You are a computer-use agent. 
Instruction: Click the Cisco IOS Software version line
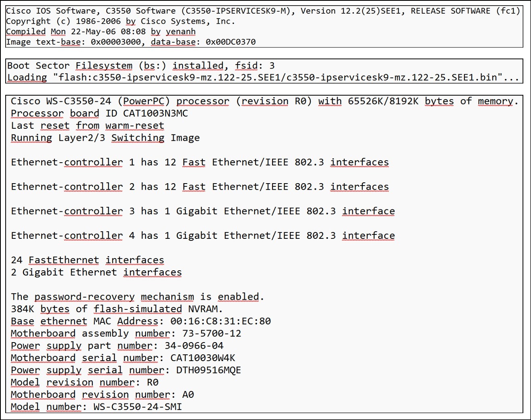[263, 11]
